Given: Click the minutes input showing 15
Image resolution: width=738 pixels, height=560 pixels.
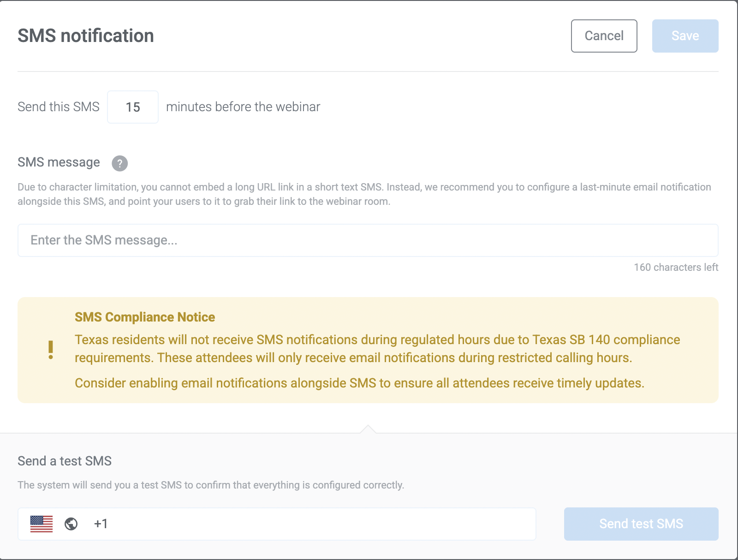Looking at the screenshot, I should coord(132,107).
